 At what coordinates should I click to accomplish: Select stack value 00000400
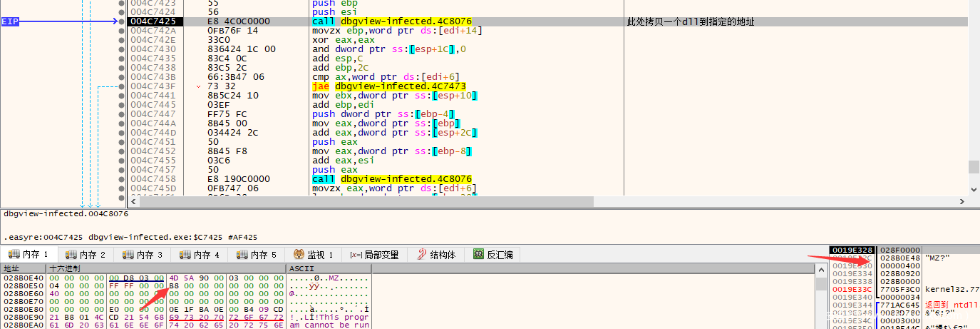coord(900,265)
